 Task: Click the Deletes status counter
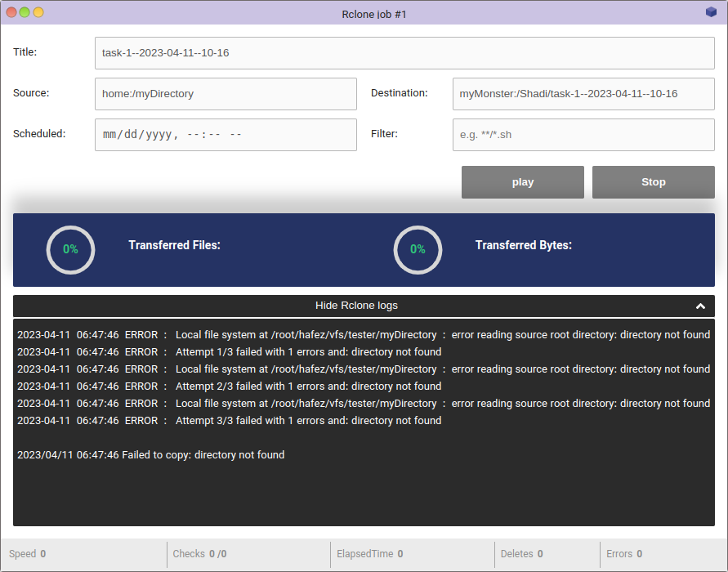point(521,554)
